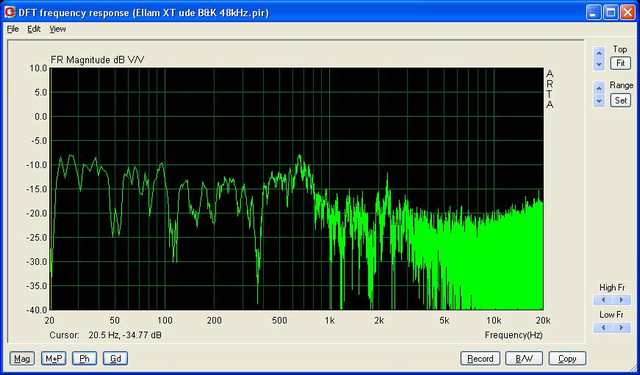This screenshot has width=640, height=375.
Task: Switch to Ph phase view
Action: [x=84, y=359]
